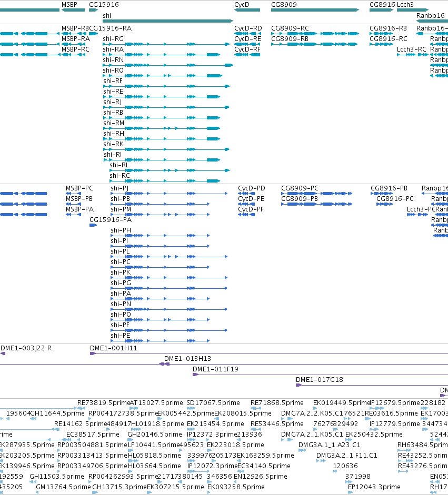
Task: Select the CycD-PD protein label
Action: click(x=252, y=188)
